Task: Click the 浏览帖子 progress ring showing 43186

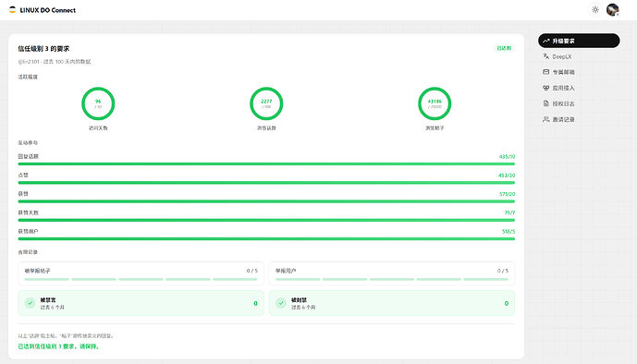Action: tap(435, 103)
